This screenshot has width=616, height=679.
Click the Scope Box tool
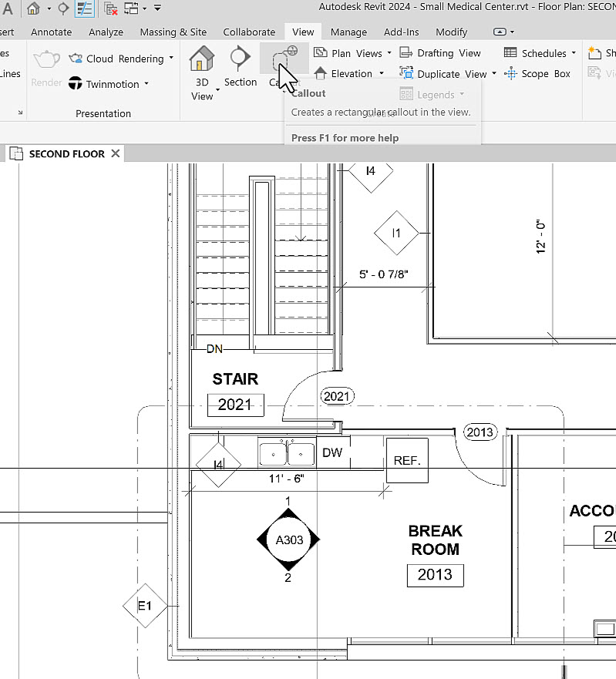(537, 74)
